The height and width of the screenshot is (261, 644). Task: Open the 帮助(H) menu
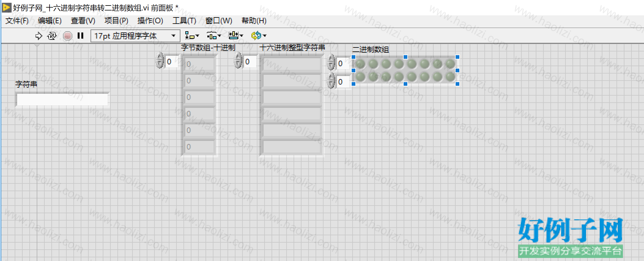pyautogui.click(x=254, y=21)
